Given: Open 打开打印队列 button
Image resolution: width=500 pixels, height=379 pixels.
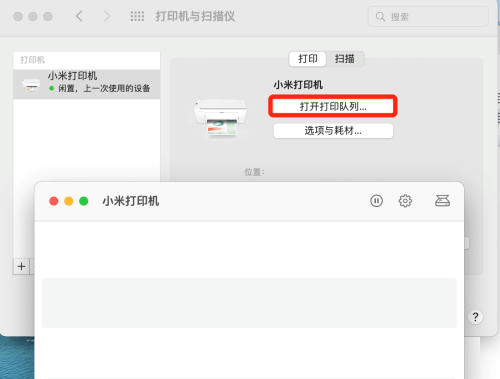Looking at the screenshot, I should 333,107.
